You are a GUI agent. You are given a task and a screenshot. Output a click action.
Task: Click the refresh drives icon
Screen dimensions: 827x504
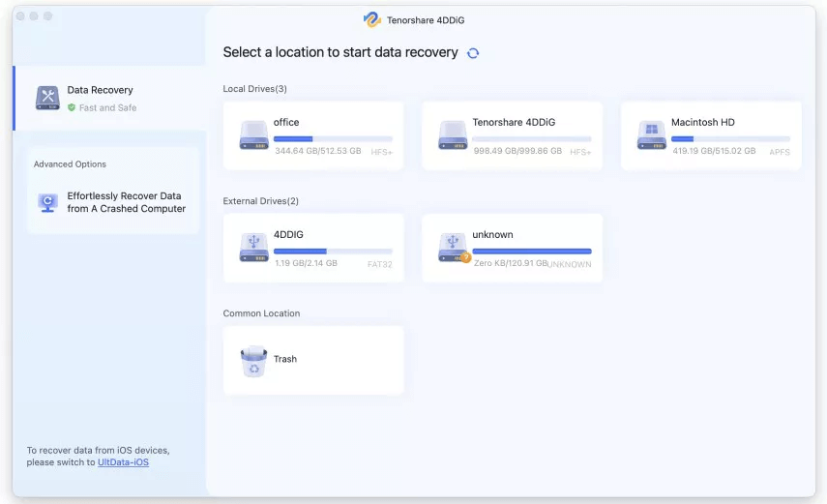(473, 53)
